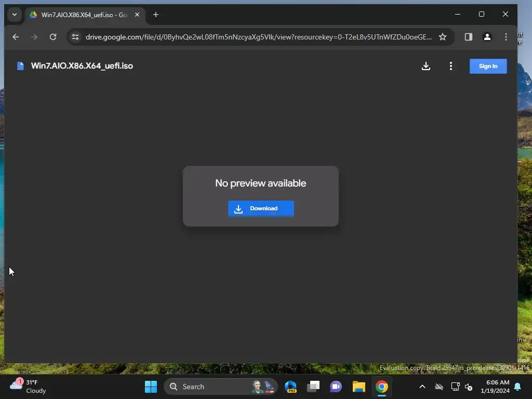Open Edge Preview from taskbar
This screenshot has height=399, width=532.
[x=291, y=387]
